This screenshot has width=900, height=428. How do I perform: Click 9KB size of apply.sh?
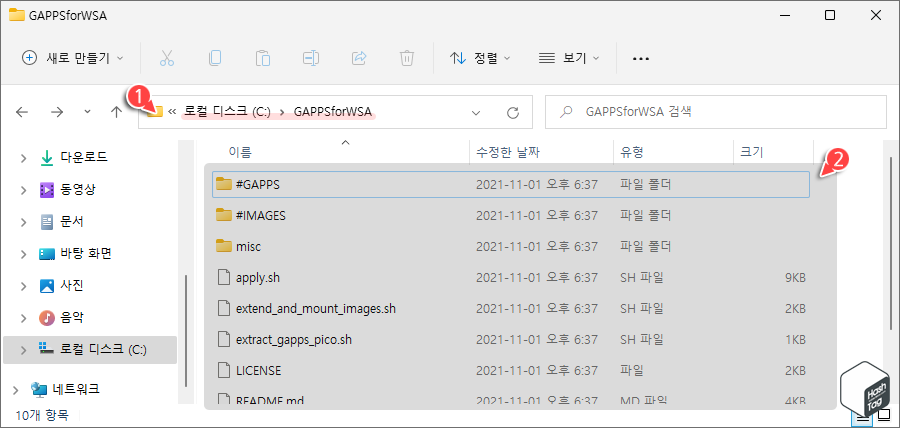796,278
